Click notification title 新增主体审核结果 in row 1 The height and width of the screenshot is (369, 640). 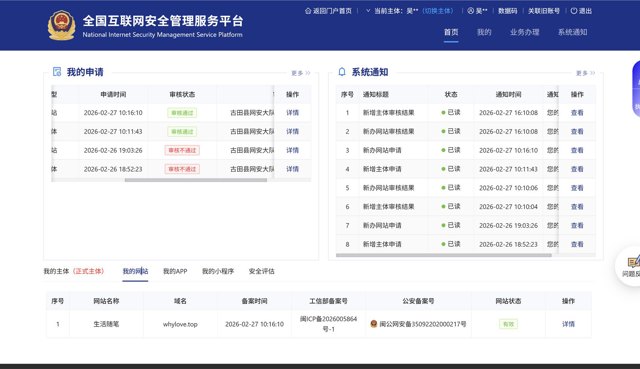tap(389, 113)
